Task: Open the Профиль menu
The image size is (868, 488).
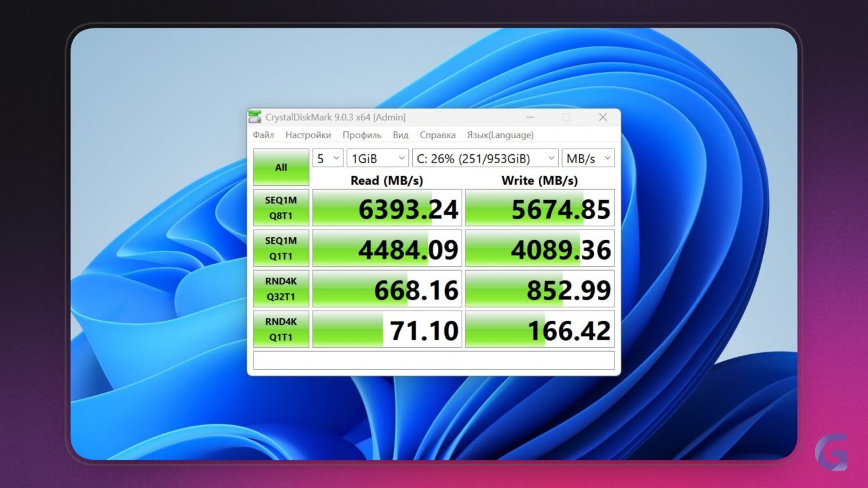Action: click(x=362, y=135)
